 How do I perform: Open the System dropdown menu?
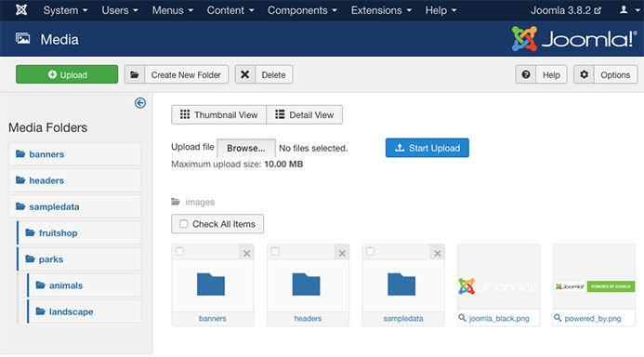click(65, 10)
